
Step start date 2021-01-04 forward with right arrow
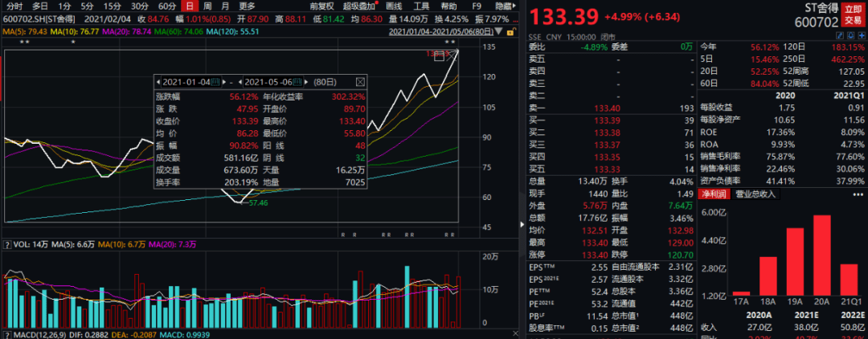tap(225, 82)
